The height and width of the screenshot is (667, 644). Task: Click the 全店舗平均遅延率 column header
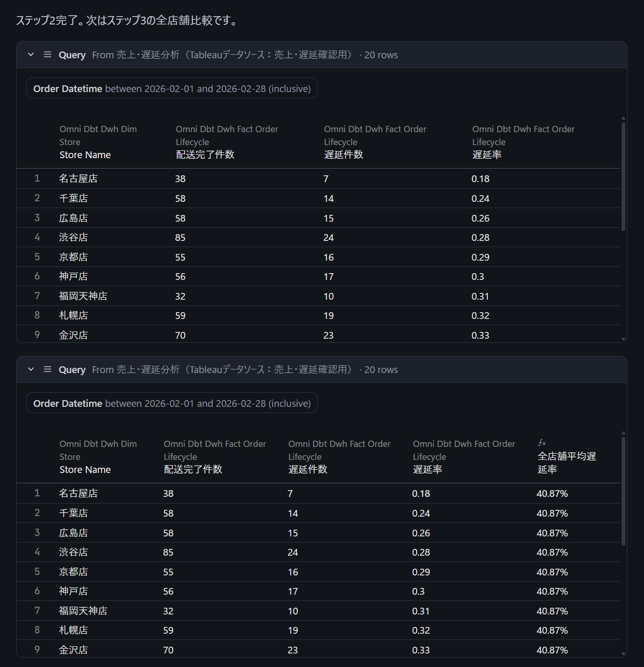(566, 463)
